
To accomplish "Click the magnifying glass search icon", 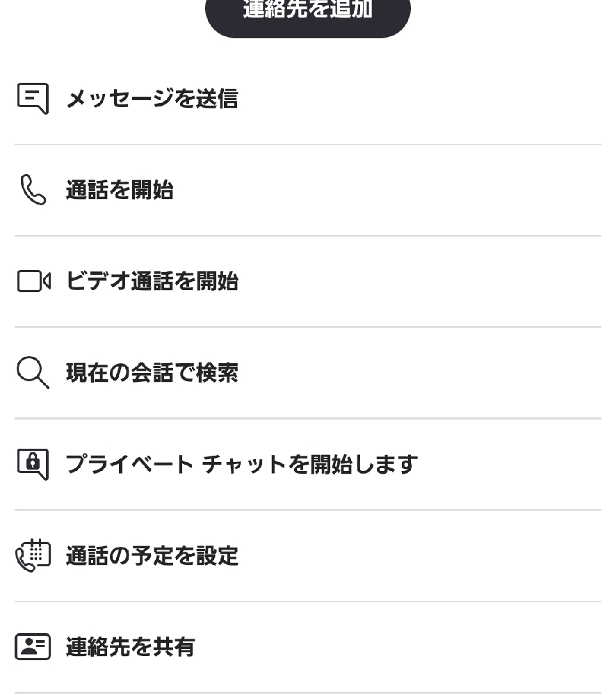I will 33,373.
